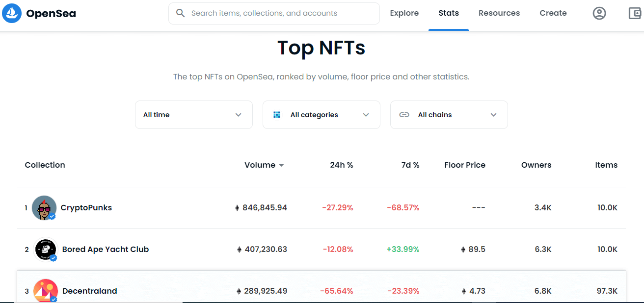Open the wallet sidebar icon
The height and width of the screenshot is (303, 644).
pyautogui.click(x=634, y=13)
